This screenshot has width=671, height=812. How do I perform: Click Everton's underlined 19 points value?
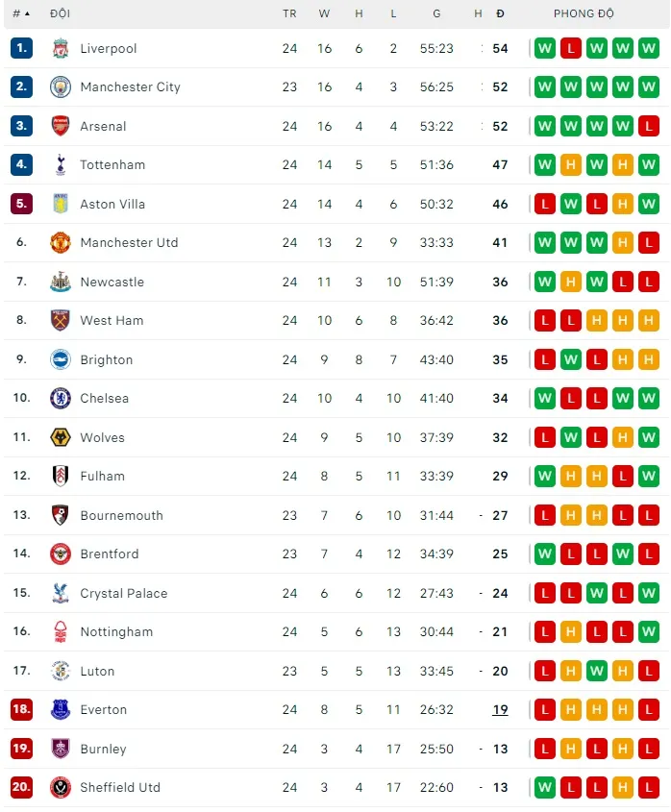(x=500, y=710)
